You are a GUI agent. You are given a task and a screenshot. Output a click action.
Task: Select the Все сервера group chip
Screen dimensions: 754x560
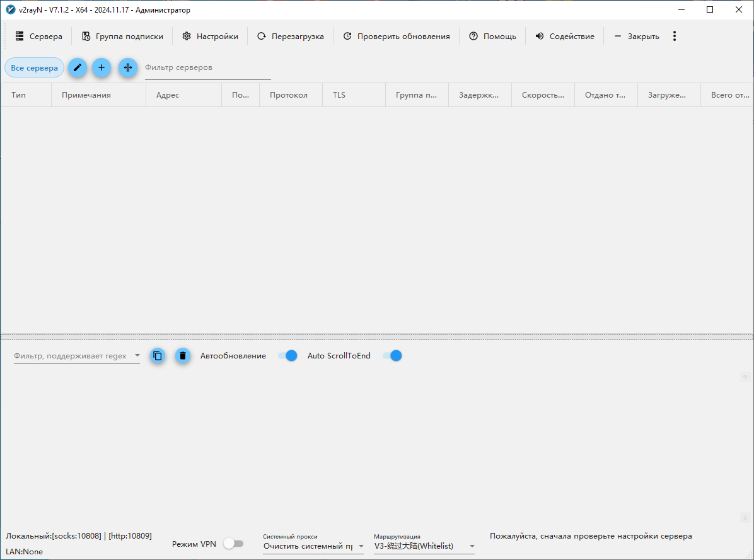34,67
